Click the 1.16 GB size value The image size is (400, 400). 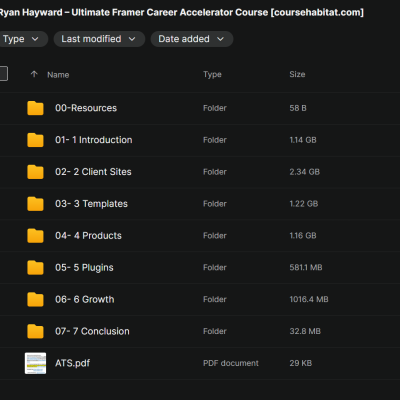pos(303,236)
